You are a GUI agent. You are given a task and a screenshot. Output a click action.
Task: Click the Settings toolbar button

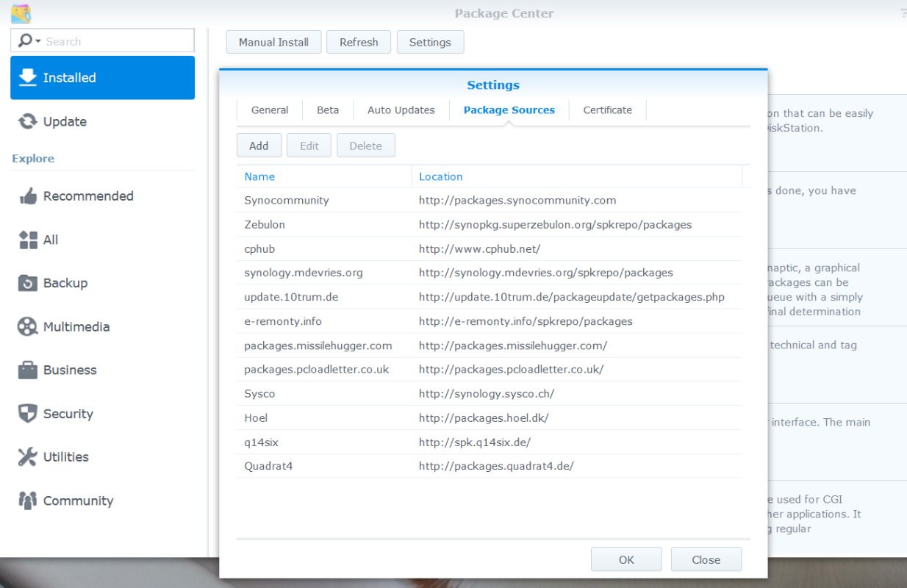[x=430, y=42]
